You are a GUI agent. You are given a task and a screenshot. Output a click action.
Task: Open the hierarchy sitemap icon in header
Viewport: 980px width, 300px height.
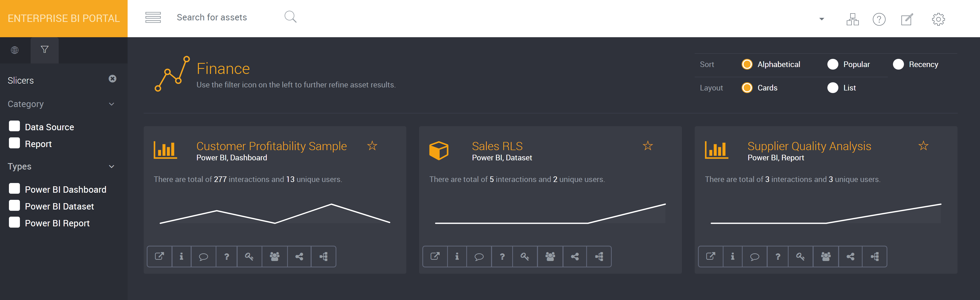coord(853,19)
